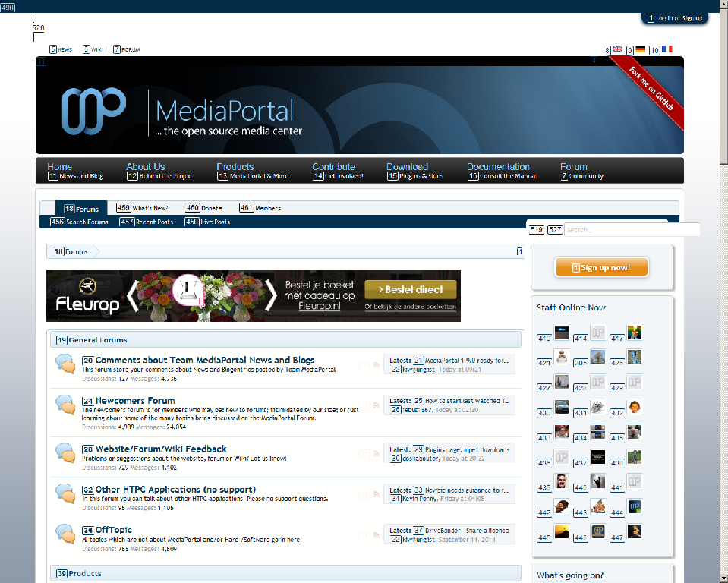Viewport: 728px width, 583px height.
Task: Open RSS feed for Newcomers Forum
Action: 376,405
